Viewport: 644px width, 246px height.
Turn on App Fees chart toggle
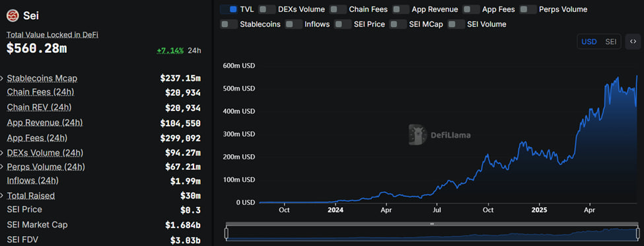(471, 9)
